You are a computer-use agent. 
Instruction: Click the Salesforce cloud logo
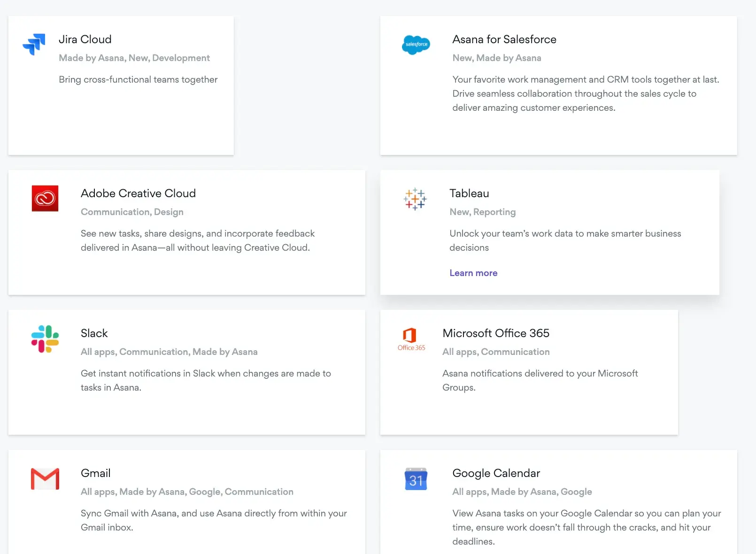(x=416, y=45)
